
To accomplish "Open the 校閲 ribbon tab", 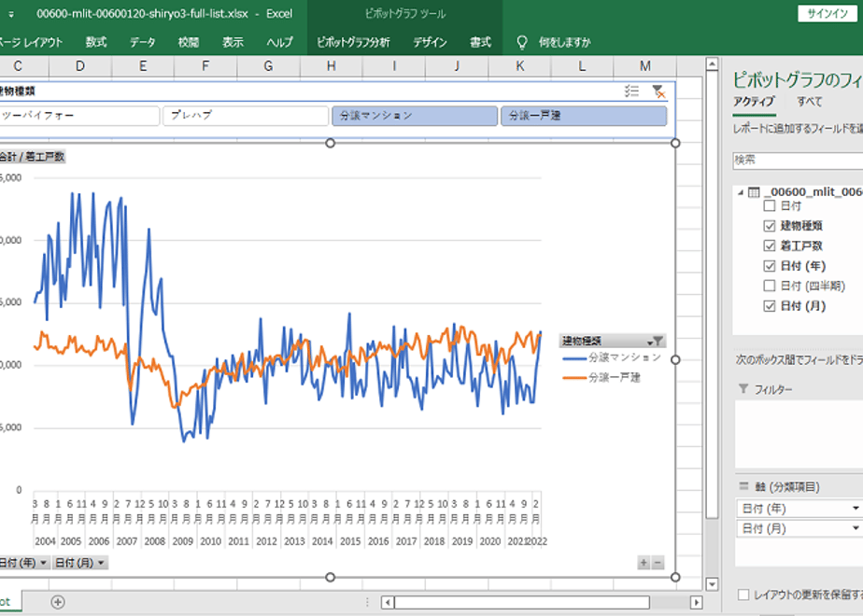I will [189, 42].
